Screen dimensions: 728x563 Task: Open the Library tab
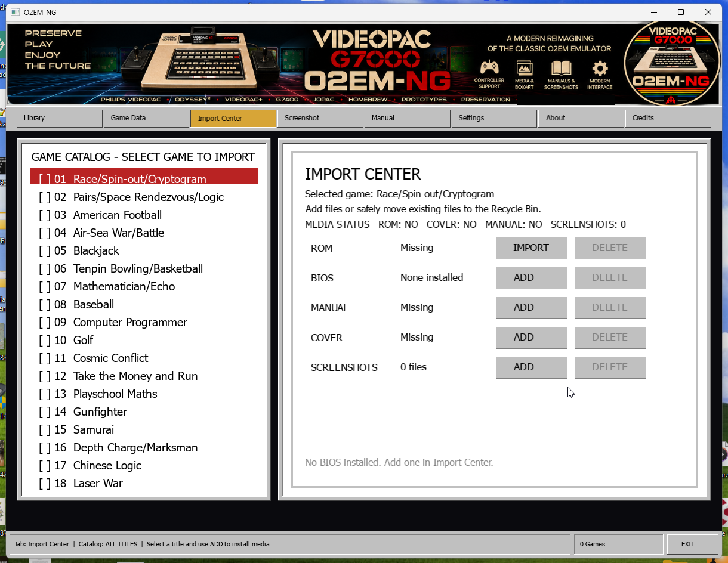60,118
